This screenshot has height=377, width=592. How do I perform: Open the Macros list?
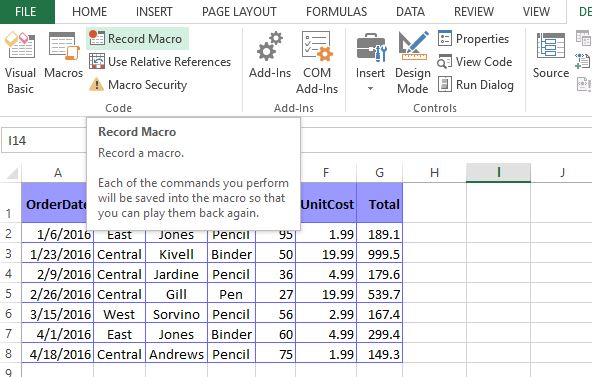pyautogui.click(x=63, y=56)
